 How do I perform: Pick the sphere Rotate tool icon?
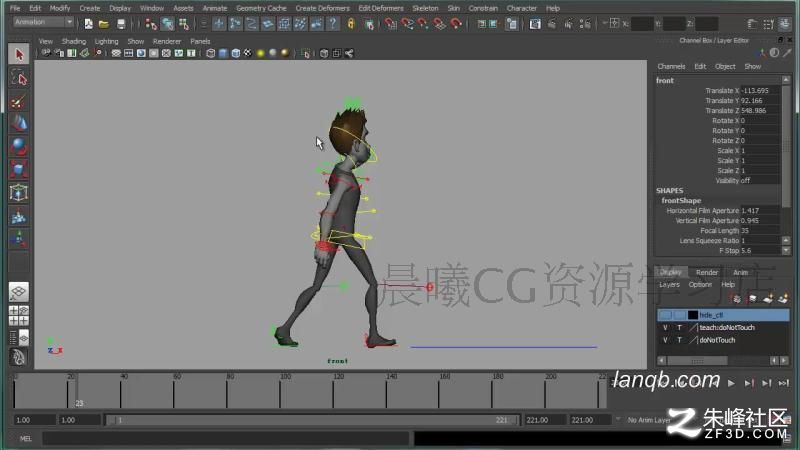point(19,147)
